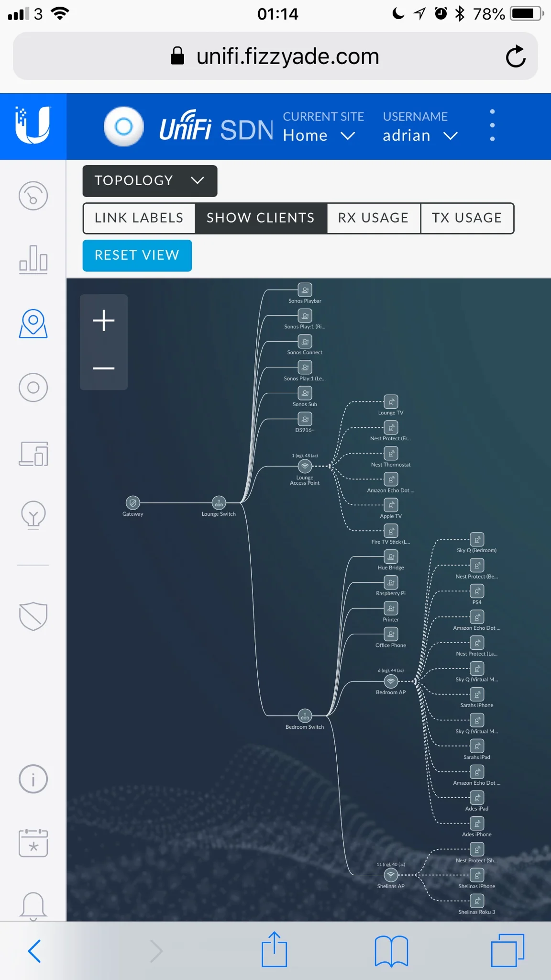The width and height of the screenshot is (551, 980).
Task: Open the Devices circle icon in sidebar
Action: 33,387
